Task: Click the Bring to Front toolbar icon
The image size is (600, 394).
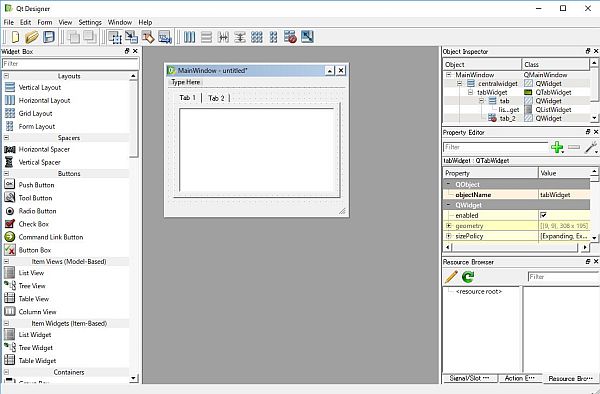Action: 90,37
